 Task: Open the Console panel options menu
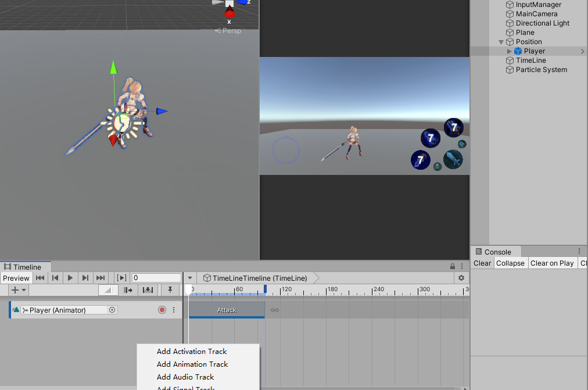point(579,251)
